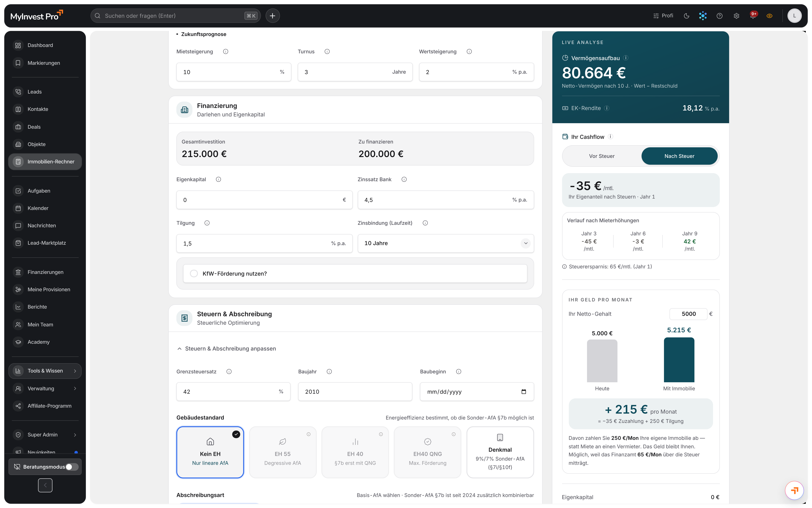812x508 pixels.
Task: Click the orange chat widget icon
Action: pos(794,490)
